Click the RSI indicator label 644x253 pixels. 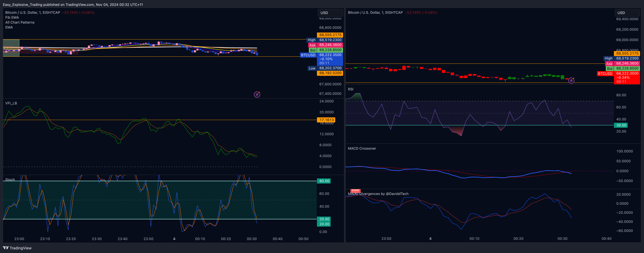tap(351, 89)
